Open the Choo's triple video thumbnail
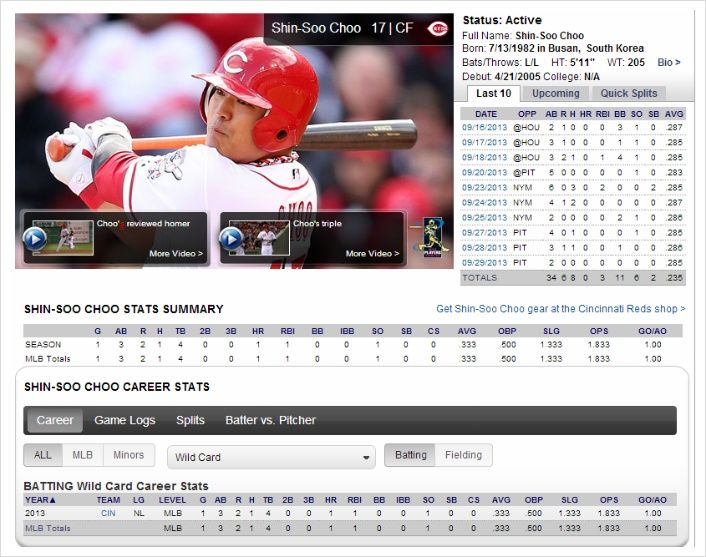This screenshot has width=706, height=557. click(259, 238)
